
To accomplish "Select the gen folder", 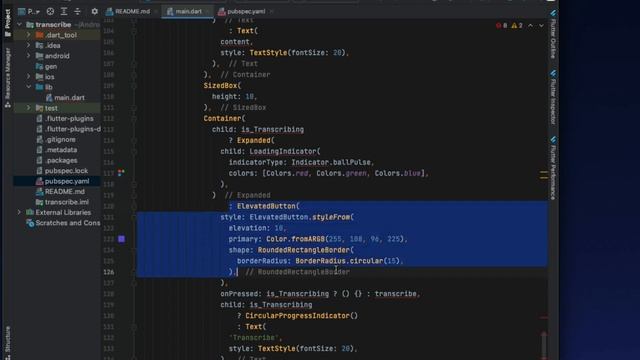I will click(51, 66).
